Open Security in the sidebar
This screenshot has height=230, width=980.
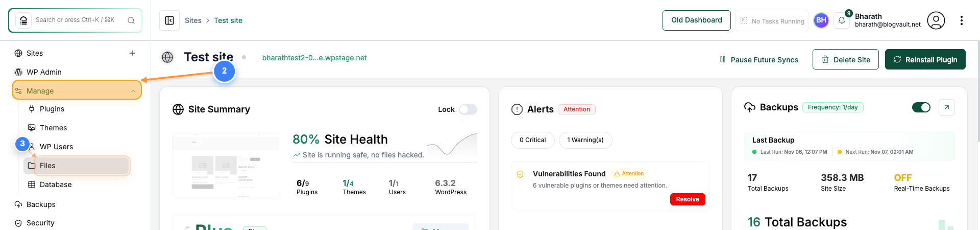tap(40, 223)
